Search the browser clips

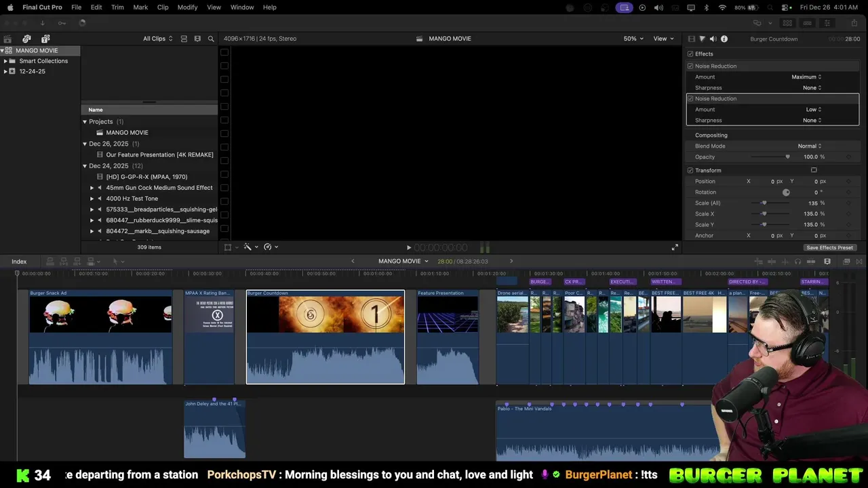211,39
